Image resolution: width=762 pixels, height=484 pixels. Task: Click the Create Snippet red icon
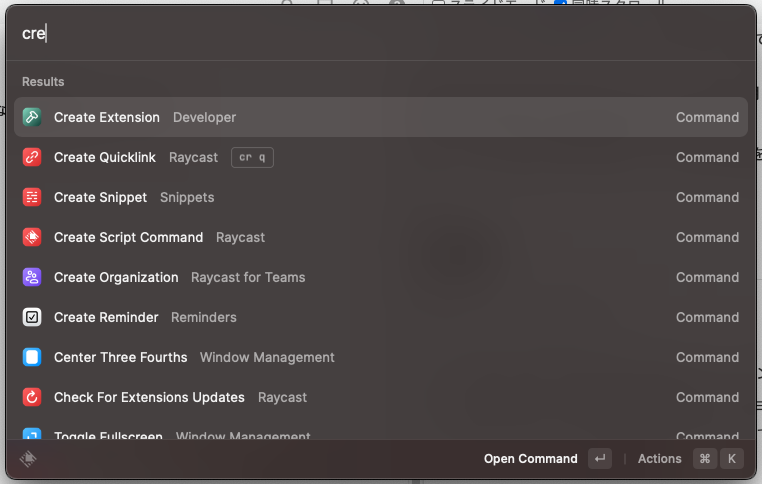(x=32, y=197)
